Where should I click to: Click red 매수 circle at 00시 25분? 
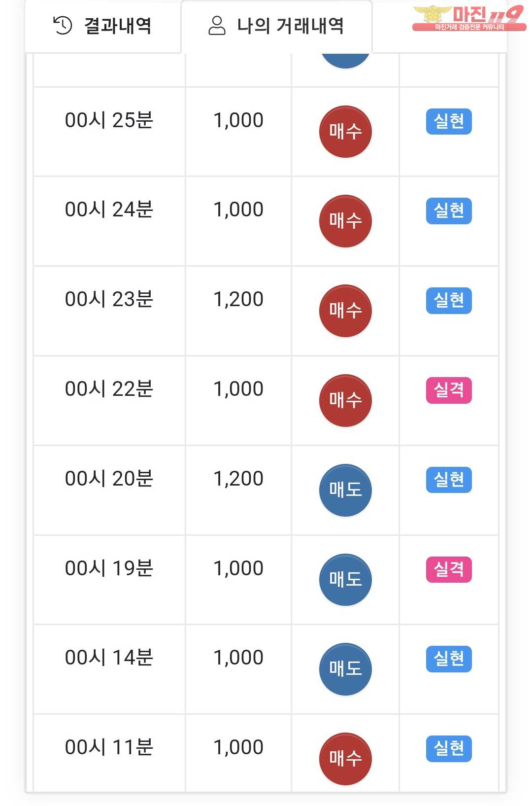tap(345, 132)
